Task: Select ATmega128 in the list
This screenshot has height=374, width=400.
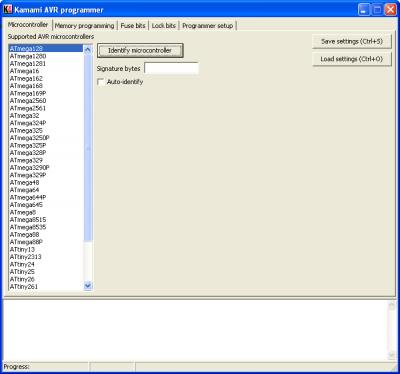Action: tap(46, 49)
